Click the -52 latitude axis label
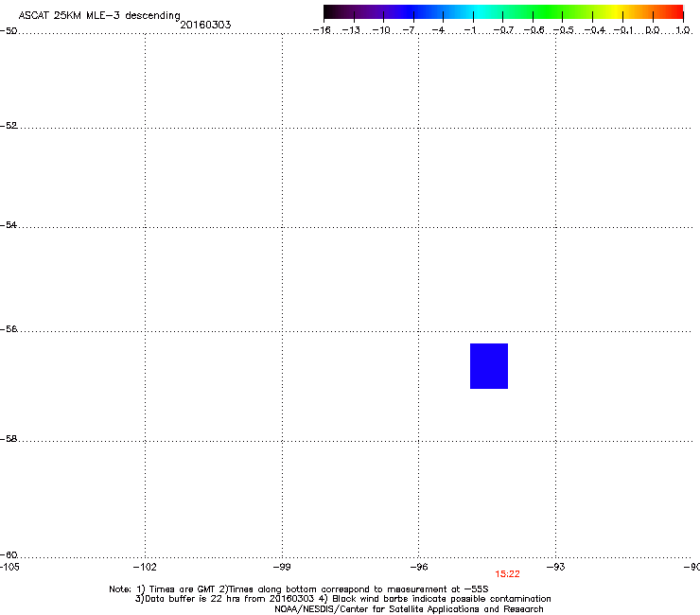 pyautogui.click(x=9, y=126)
